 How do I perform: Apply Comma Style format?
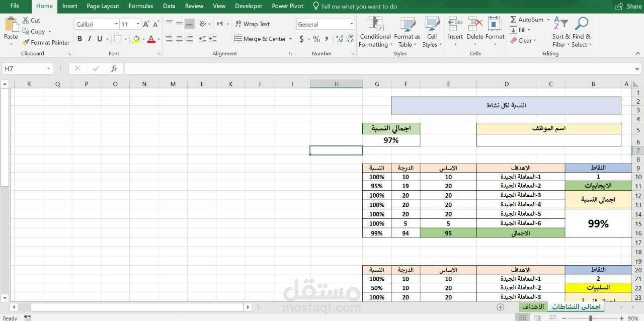(x=328, y=39)
